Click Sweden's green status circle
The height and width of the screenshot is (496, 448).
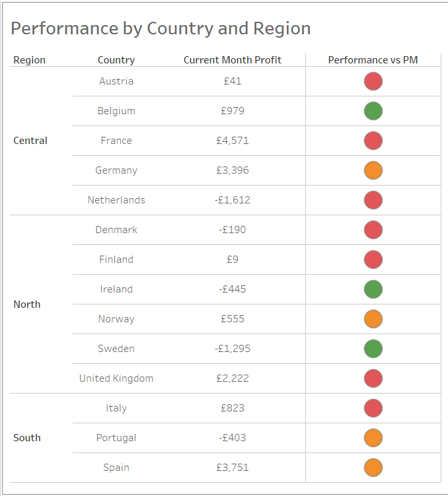point(373,349)
